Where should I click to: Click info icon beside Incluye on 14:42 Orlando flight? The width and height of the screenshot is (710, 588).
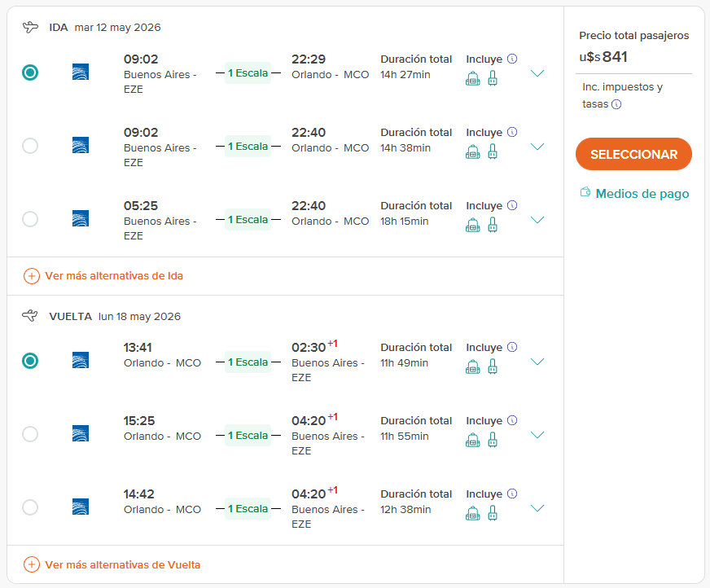[x=512, y=494]
